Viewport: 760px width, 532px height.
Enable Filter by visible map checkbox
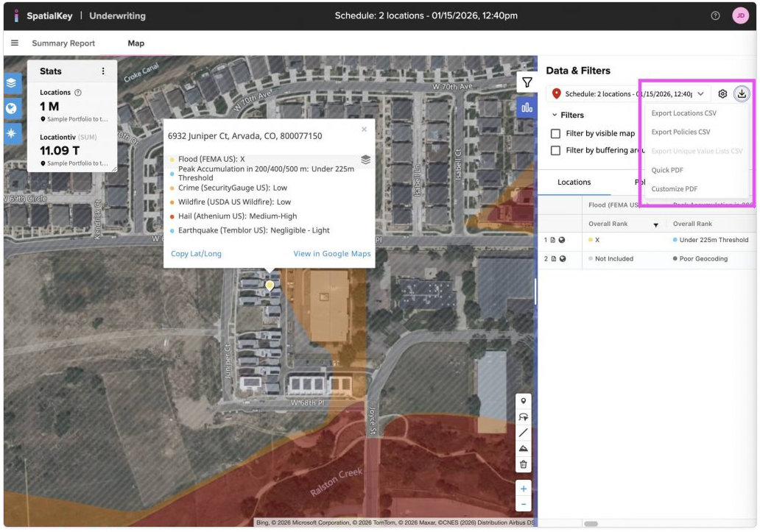(557, 134)
